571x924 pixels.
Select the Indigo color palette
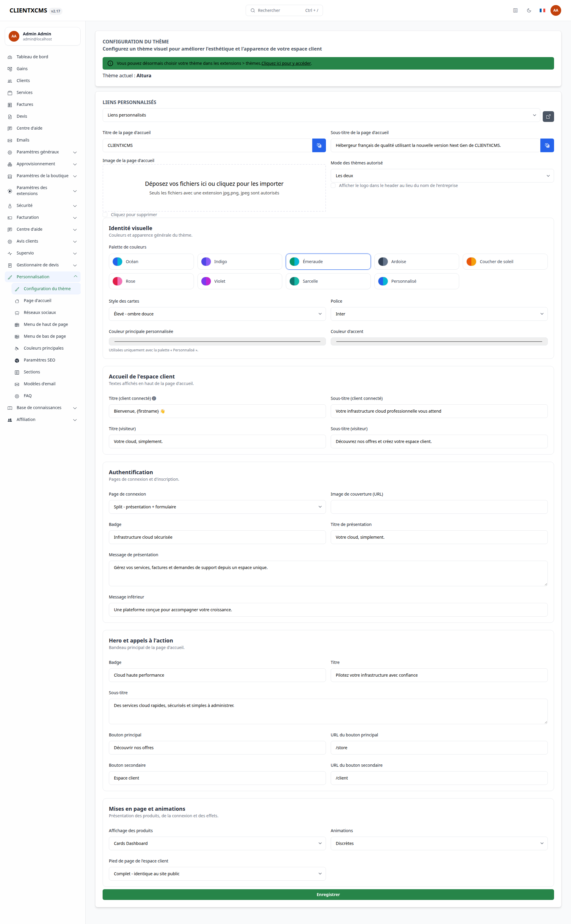point(239,262)
